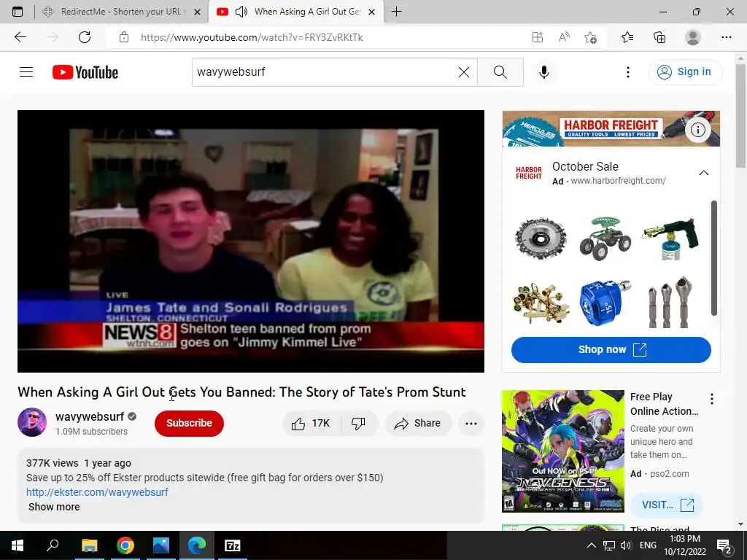Like the video with thumbs up
This screenshot has height=560, width=747.
click(x=311, y=424)
